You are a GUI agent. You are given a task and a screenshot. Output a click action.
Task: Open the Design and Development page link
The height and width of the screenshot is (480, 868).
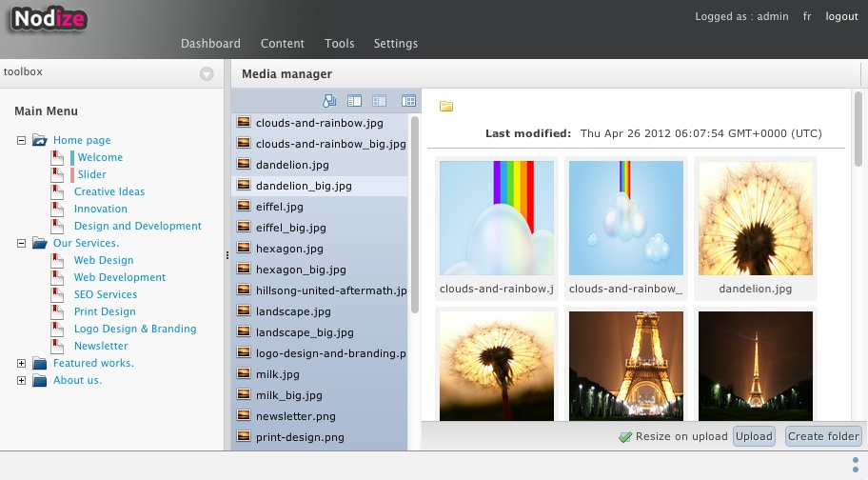click(138, 226)
